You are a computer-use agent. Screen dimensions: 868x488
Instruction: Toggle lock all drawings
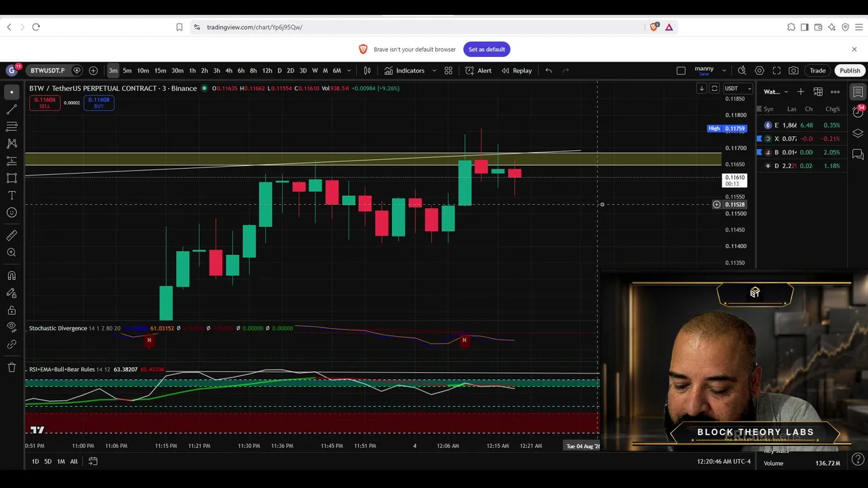[12, 310]
